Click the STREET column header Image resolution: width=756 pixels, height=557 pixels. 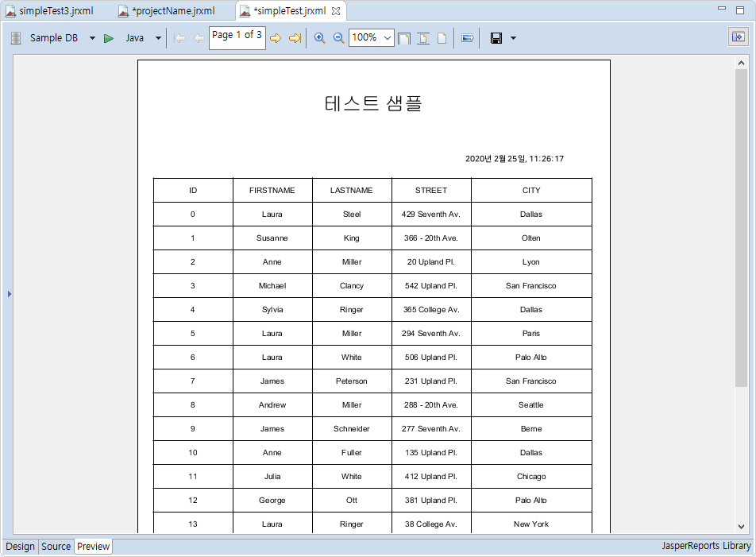pos(431,191)
